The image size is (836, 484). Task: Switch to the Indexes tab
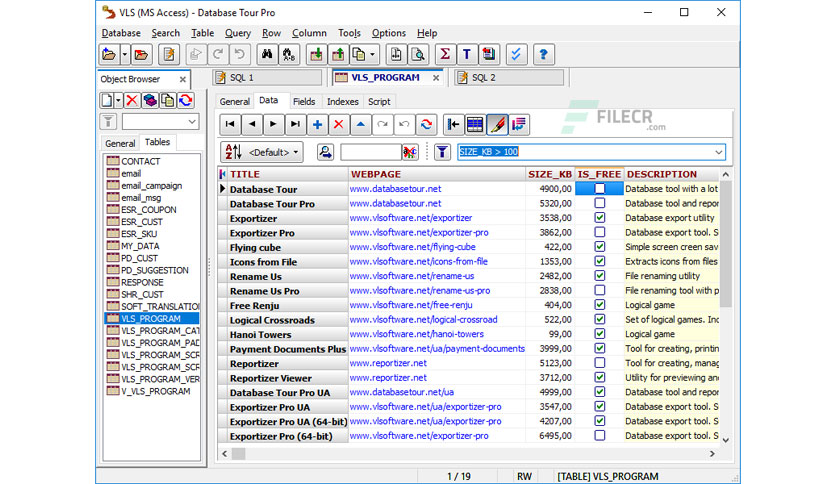click(342, 101)
